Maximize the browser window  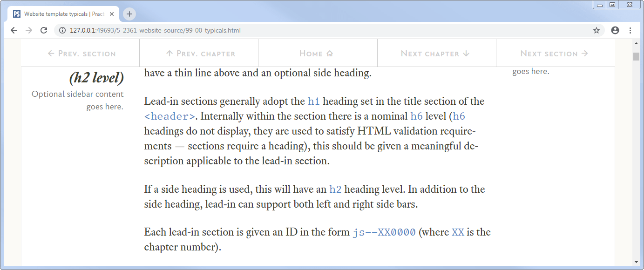click(x=612, y=5)
